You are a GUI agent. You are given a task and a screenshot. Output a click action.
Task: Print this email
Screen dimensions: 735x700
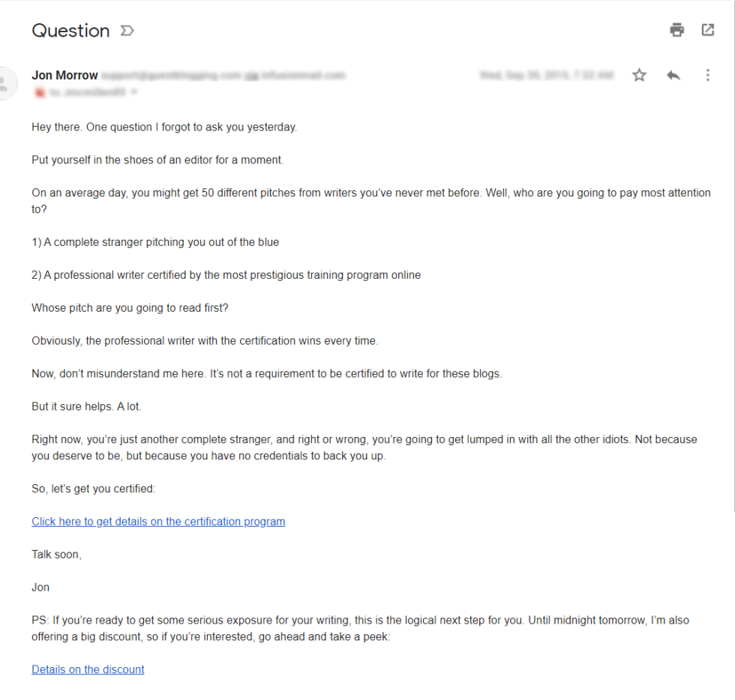pyautogui.click(x=676, y=30)
